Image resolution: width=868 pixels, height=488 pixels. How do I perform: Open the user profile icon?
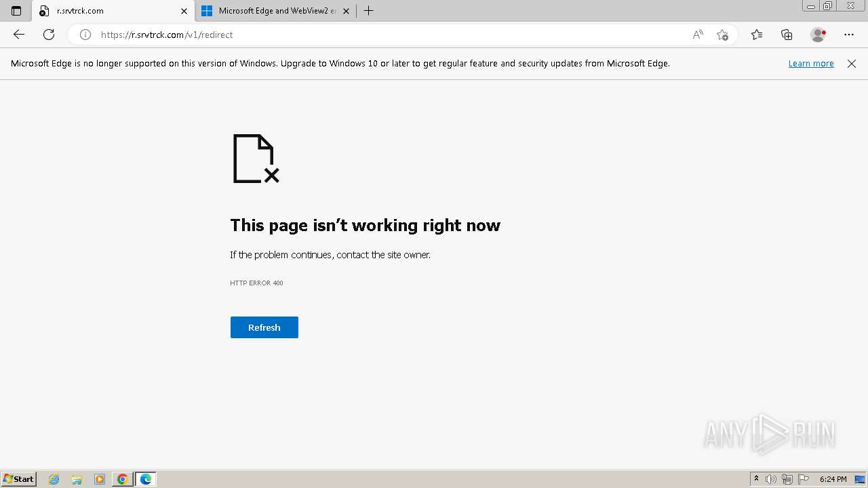coord(818,35)
